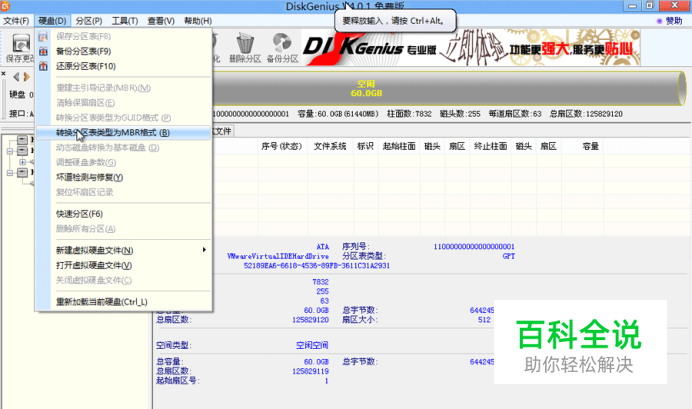The width and height of the screenshot is (692, 409).
Task: Choose 备份分区表(F9) menu entry
Action: [124, 51]
